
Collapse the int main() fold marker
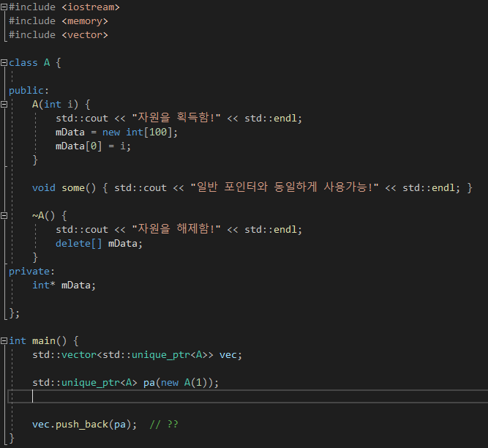[4, 341]
